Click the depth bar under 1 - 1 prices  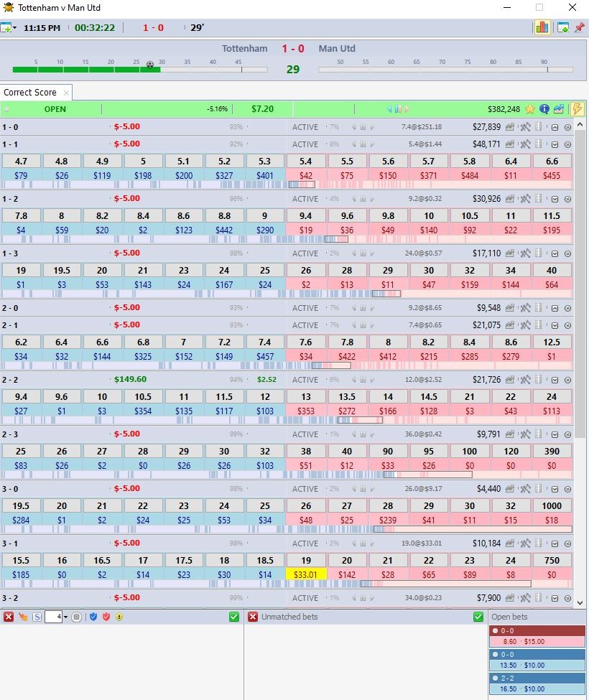[x=286, y=185]
